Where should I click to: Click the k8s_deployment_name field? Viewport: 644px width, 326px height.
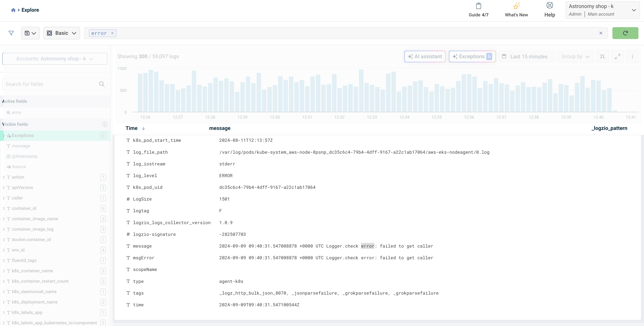[x=35, y=302]
